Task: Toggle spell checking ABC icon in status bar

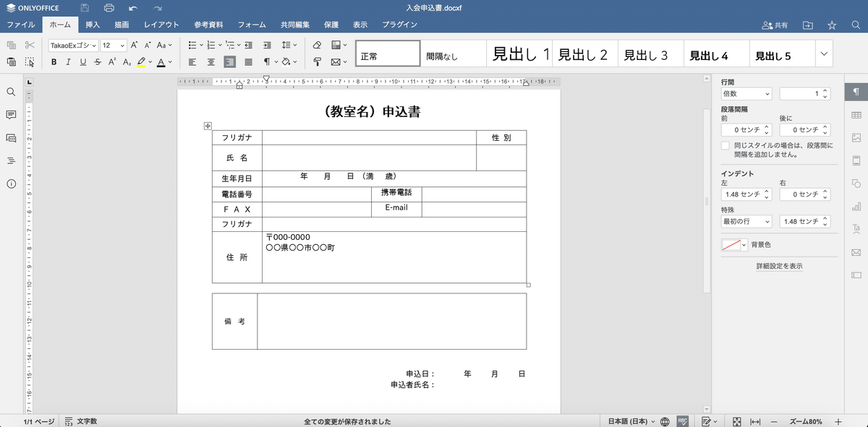Action: coord(682,421)
